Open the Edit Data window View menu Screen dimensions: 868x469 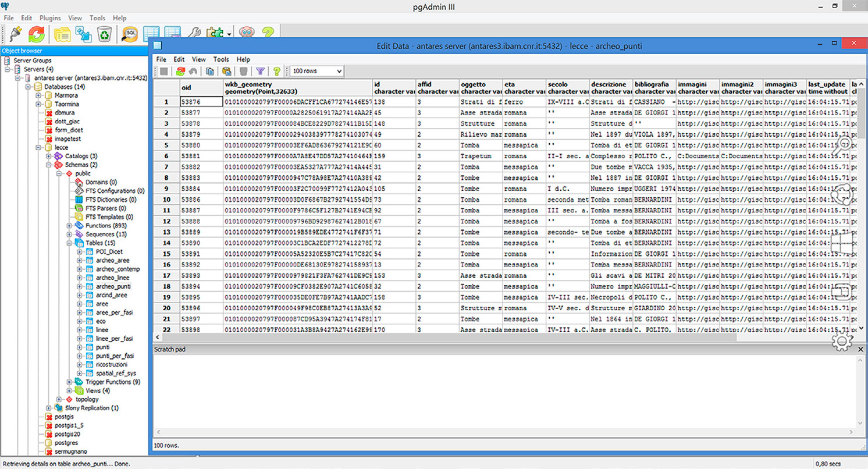pos(199,59)
